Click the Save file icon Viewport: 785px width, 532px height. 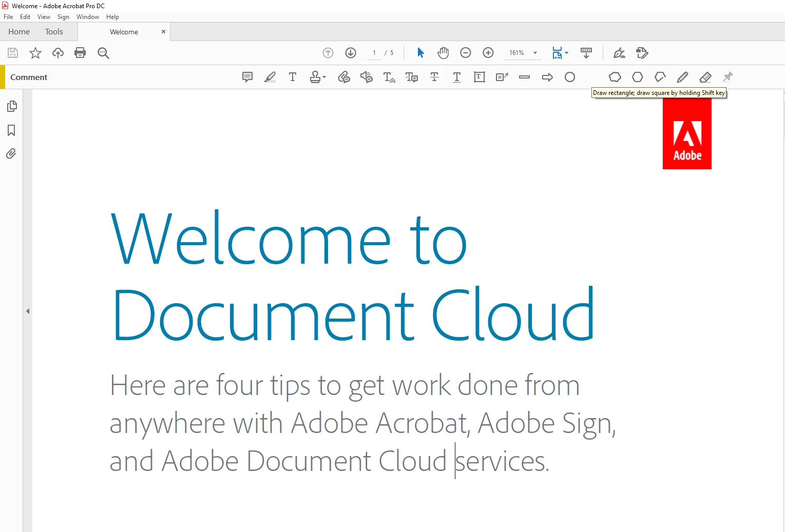coord(13,53)
